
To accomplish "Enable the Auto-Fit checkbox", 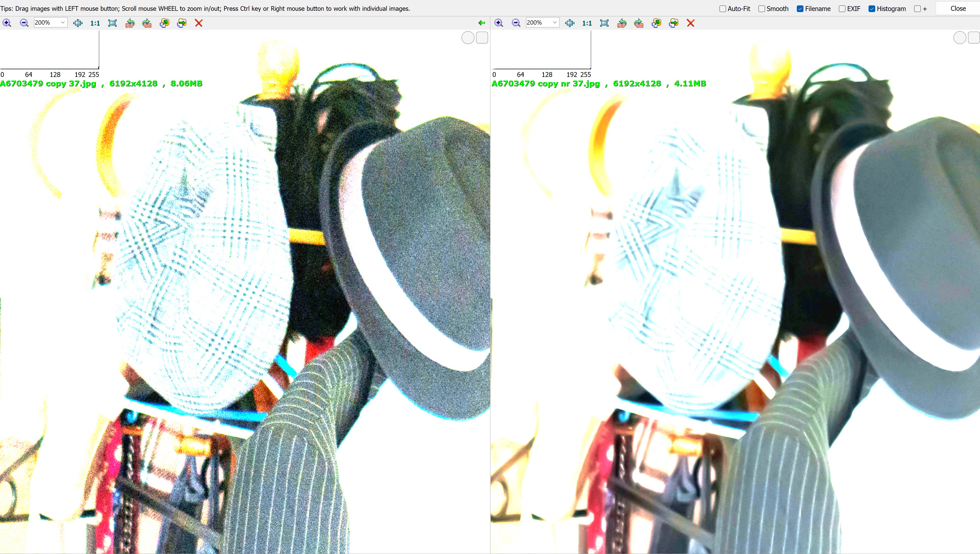I will 723,9.
